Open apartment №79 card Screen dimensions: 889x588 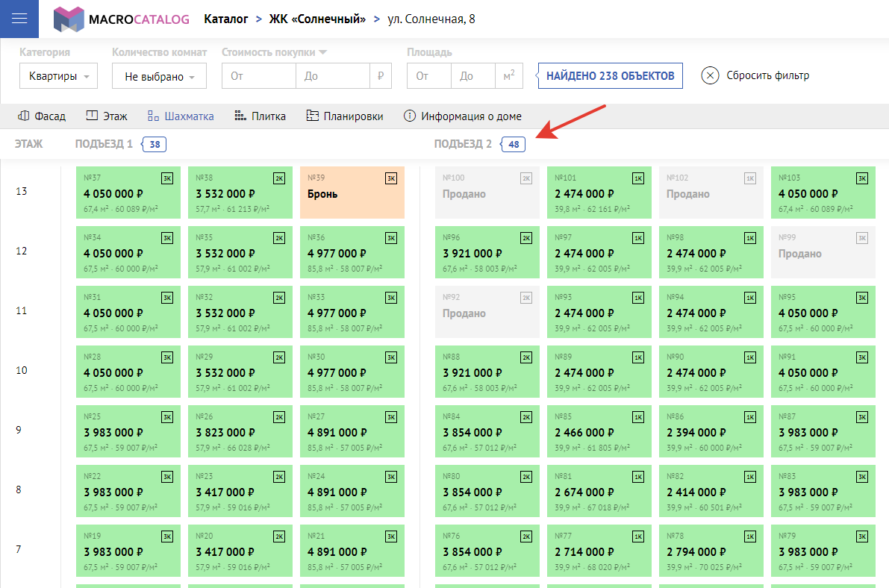click(823, 551)
